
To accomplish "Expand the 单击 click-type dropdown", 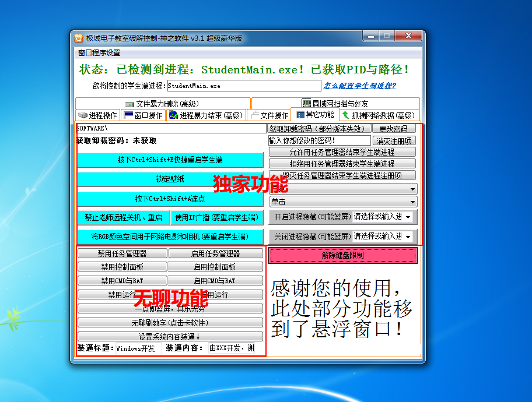I will (343, 202).
